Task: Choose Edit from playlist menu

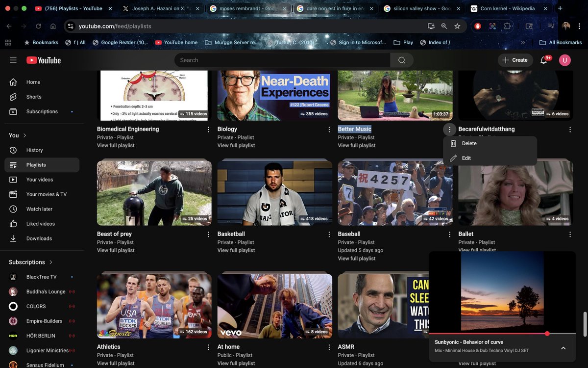Action: [490, 158]
